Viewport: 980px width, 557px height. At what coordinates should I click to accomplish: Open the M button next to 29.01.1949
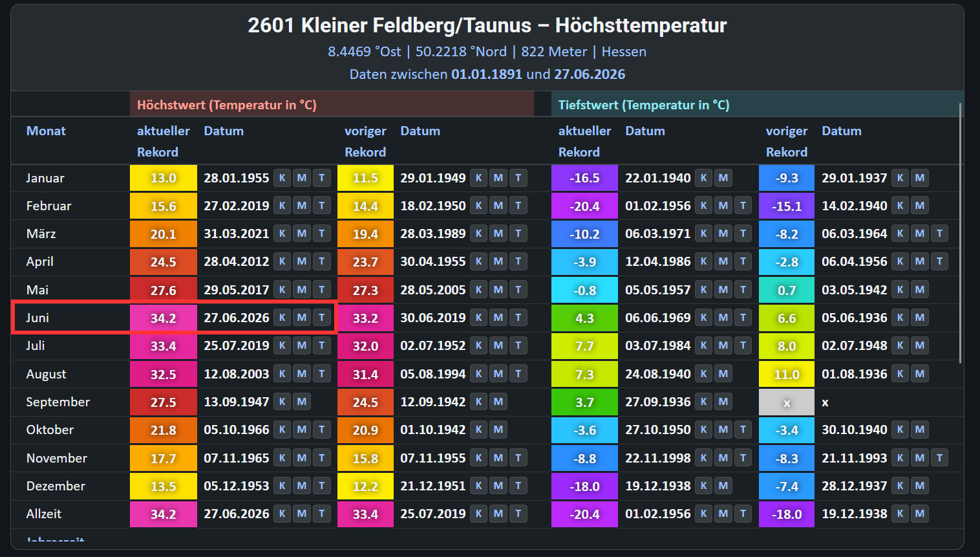[498, 178]
